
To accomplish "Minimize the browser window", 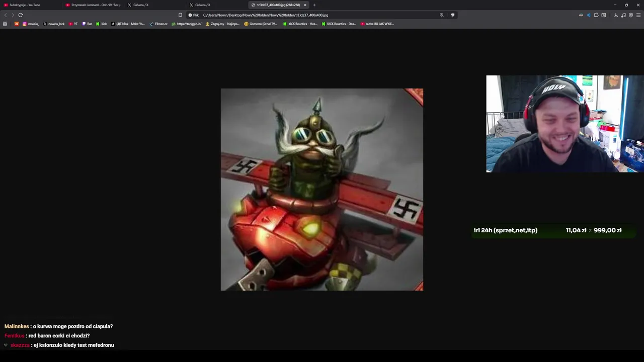I will pos(615,5).
